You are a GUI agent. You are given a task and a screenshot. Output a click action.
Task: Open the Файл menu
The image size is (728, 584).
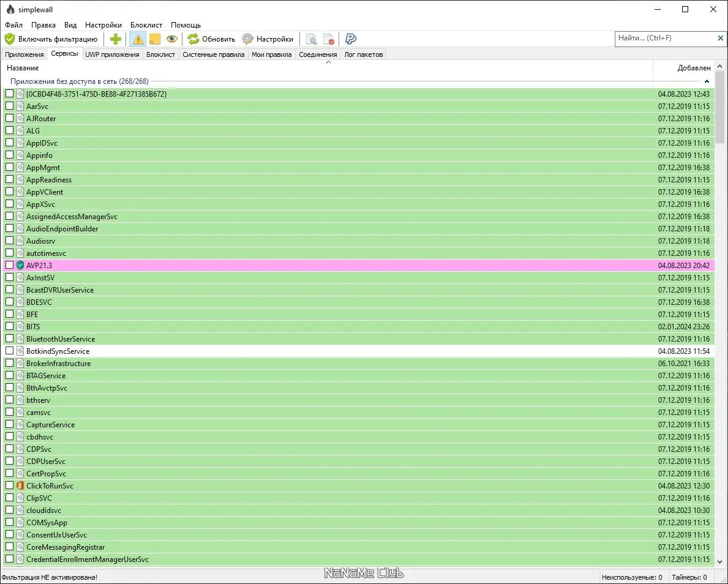tap(13, 25)
